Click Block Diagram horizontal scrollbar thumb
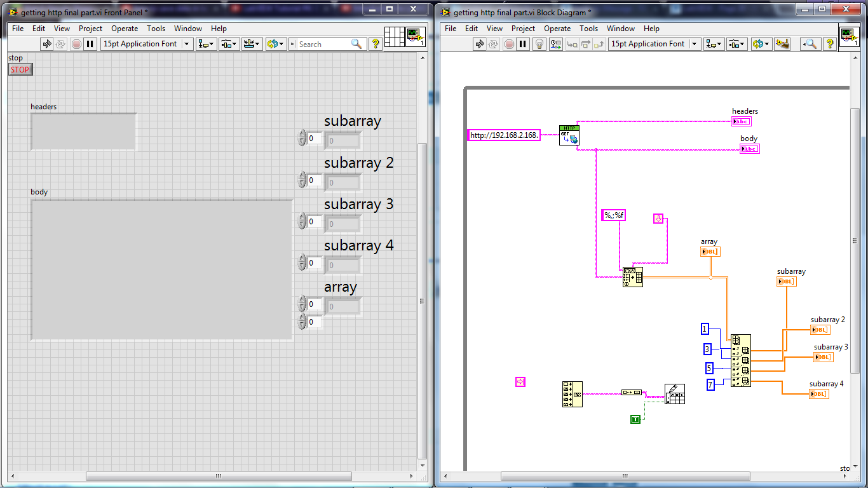Viewport: 868px width, 488px height. (x=625, y=476)
